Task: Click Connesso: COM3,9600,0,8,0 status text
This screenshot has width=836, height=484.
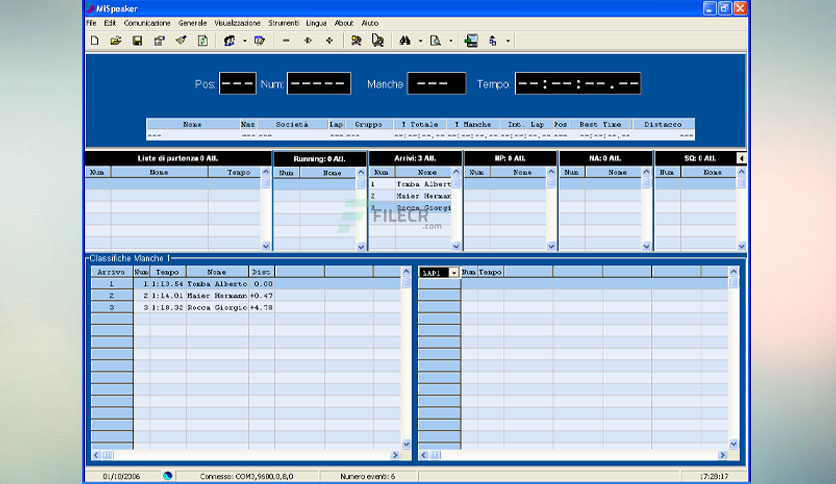Action: click(246, 477)
